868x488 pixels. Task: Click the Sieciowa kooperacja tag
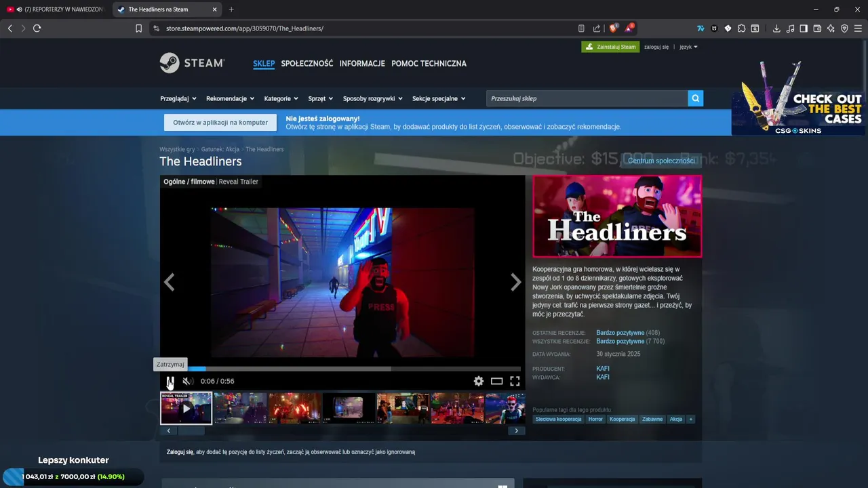coord(559,419)
